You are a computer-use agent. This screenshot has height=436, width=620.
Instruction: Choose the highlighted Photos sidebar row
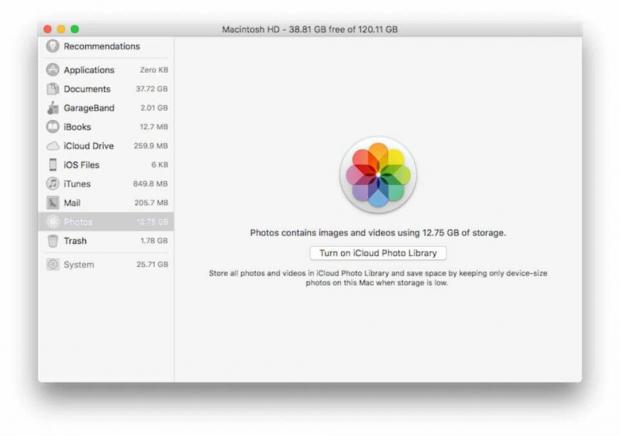coord(106,222)
